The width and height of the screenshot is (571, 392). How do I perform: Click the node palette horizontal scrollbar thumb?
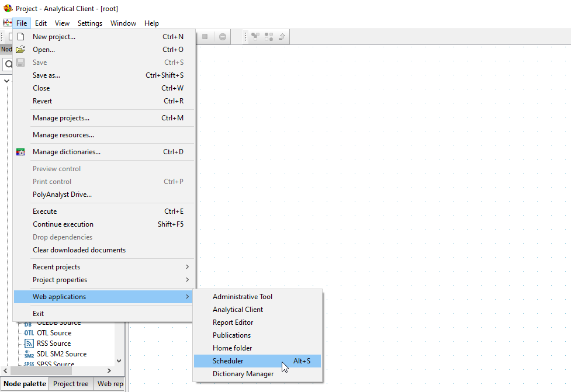tap(41, 370)
